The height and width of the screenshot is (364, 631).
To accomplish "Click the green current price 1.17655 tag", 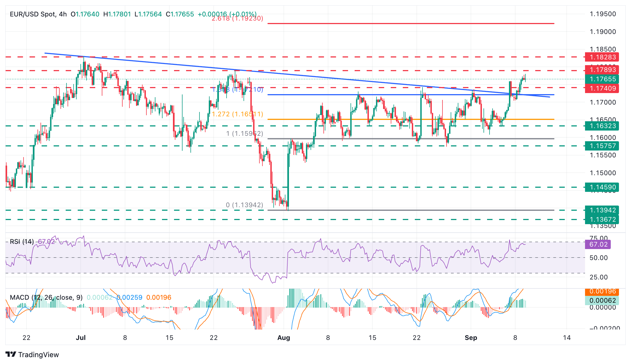I will pos(601,79).
